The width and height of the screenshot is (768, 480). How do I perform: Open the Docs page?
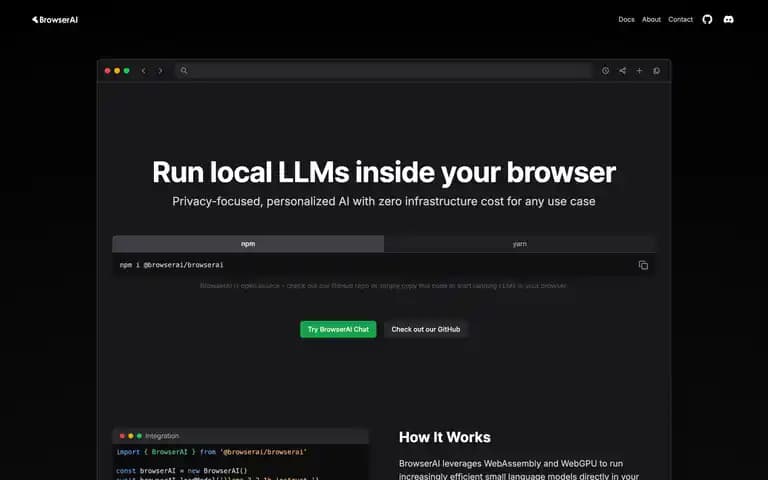coord(626,20)
